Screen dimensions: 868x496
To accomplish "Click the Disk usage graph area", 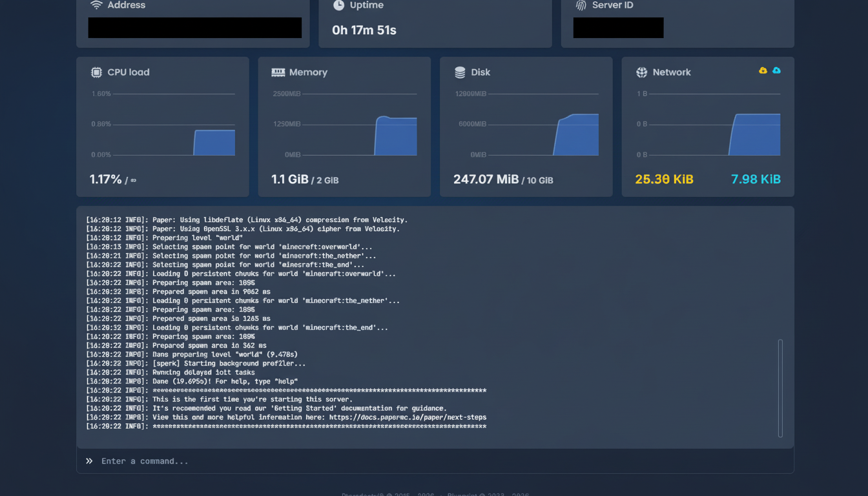I will [526, 125].
